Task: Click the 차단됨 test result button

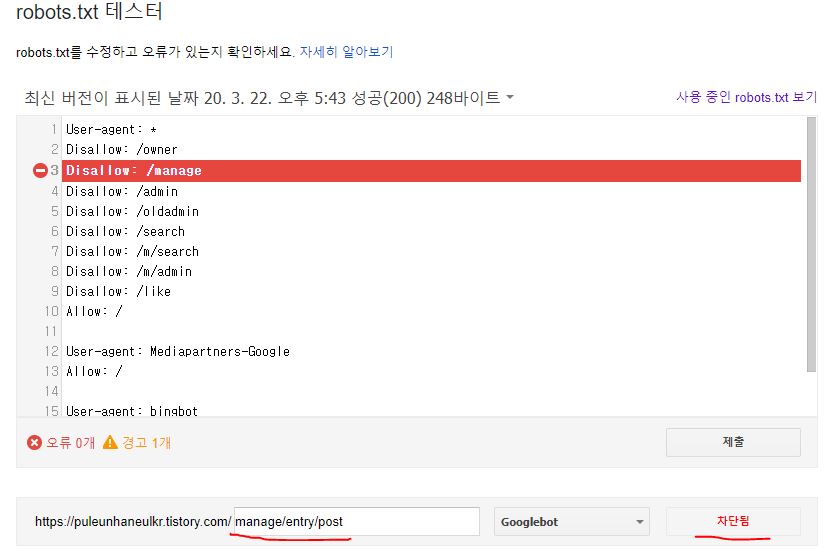Action: [x=733, y=521]
